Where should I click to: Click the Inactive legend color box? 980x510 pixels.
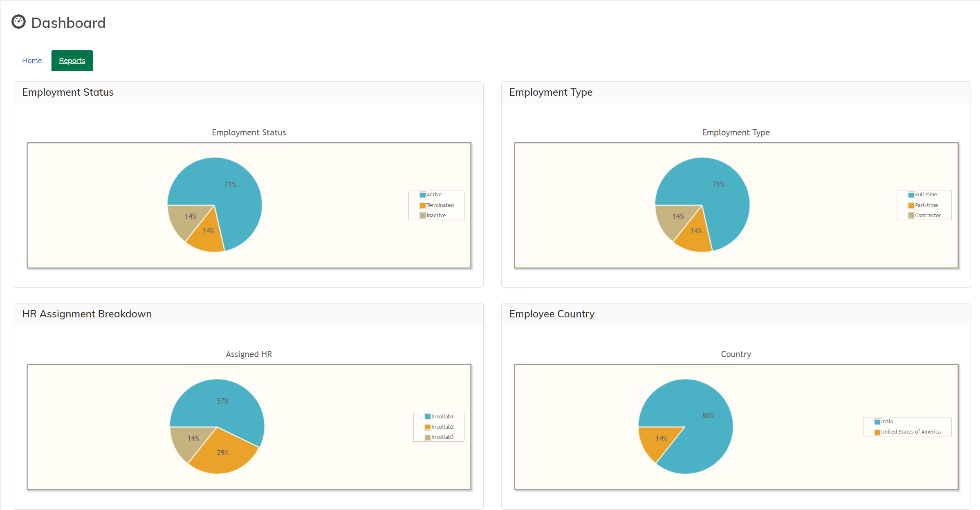point(423,215)
